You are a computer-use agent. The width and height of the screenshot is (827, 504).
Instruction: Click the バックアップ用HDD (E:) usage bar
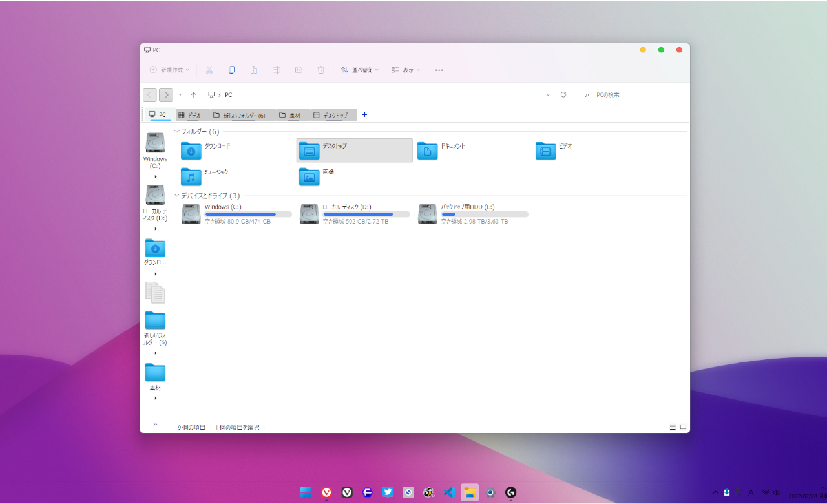485,214
